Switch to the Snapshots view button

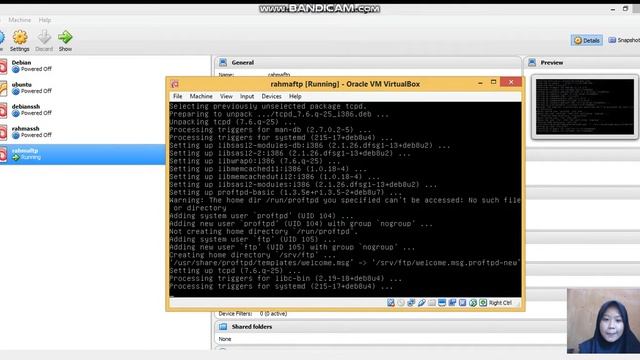(x=624, y=40)
